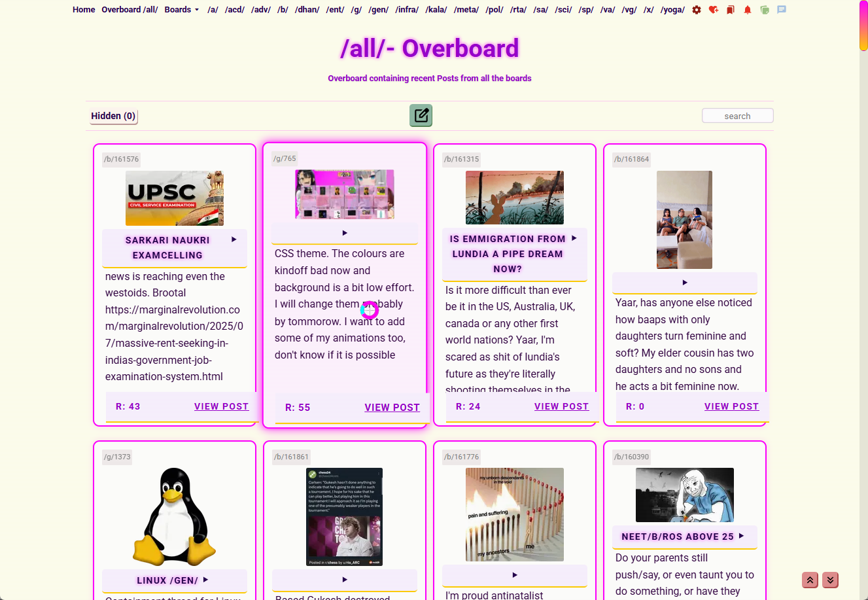This screenshot has width=868, height=600.
Task: Click the search input field
Action: (x=737, y=116)
